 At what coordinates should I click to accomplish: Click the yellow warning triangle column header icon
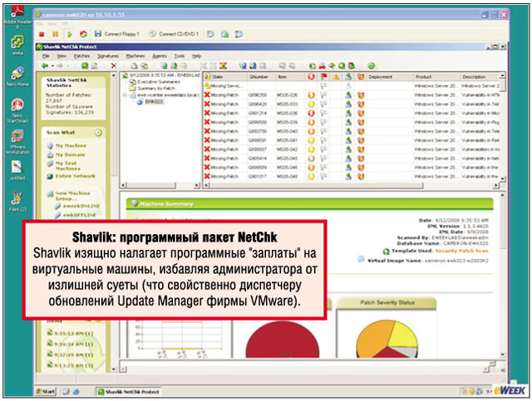pos(336,76)
